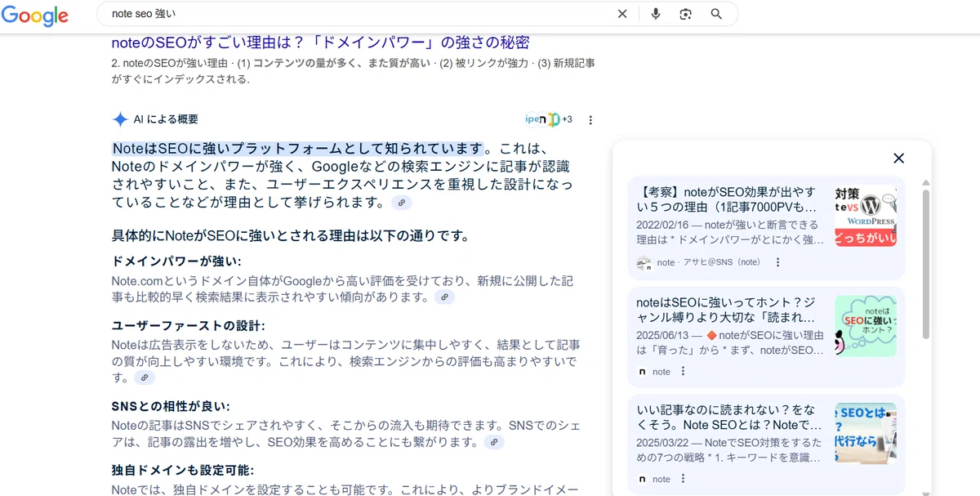
Task: Click highlighted NoteはSEOに強いプラットフォーム text
Action: (298, 148)
